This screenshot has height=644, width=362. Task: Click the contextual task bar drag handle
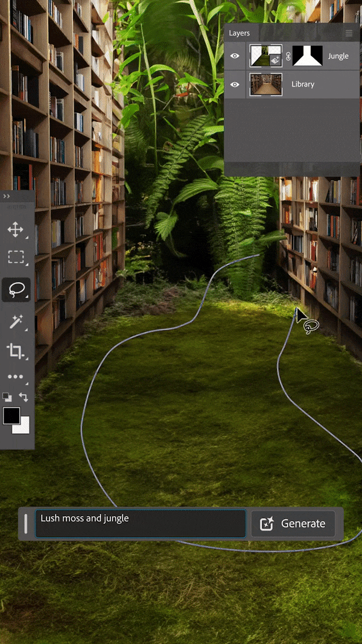pos(26,524)
